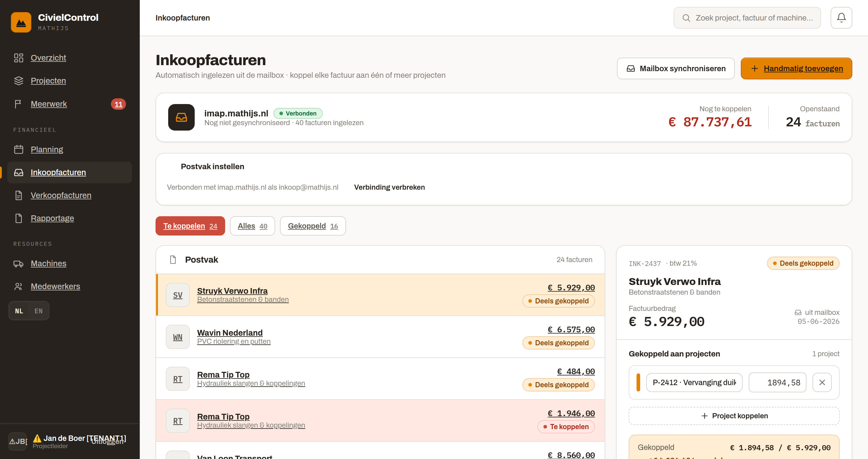Switch language to EN
This screenshot has height=459, width=868.
38,311
